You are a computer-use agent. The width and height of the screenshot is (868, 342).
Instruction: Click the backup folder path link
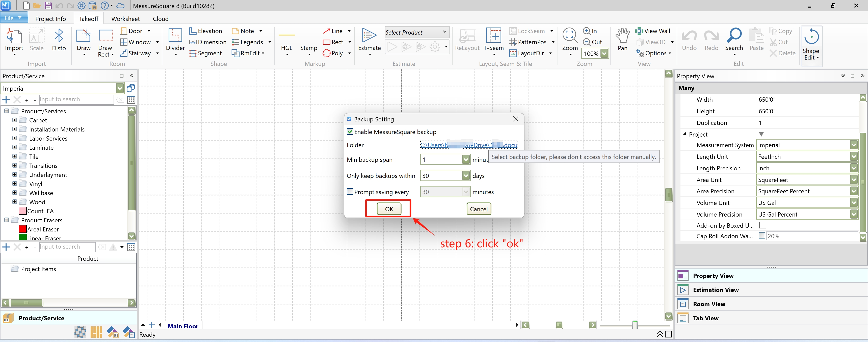tap(468, 145)
